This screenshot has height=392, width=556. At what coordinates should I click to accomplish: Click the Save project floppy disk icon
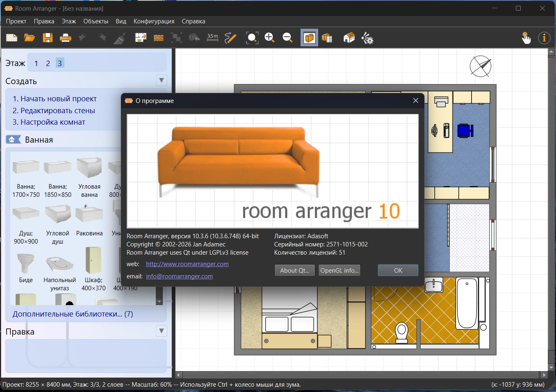coord(48,38)
